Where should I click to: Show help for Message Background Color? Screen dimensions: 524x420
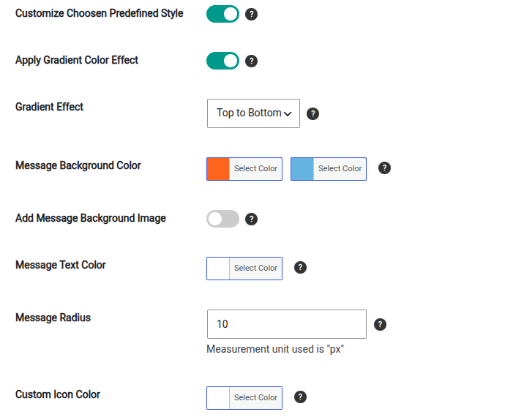tap(384, 168)
